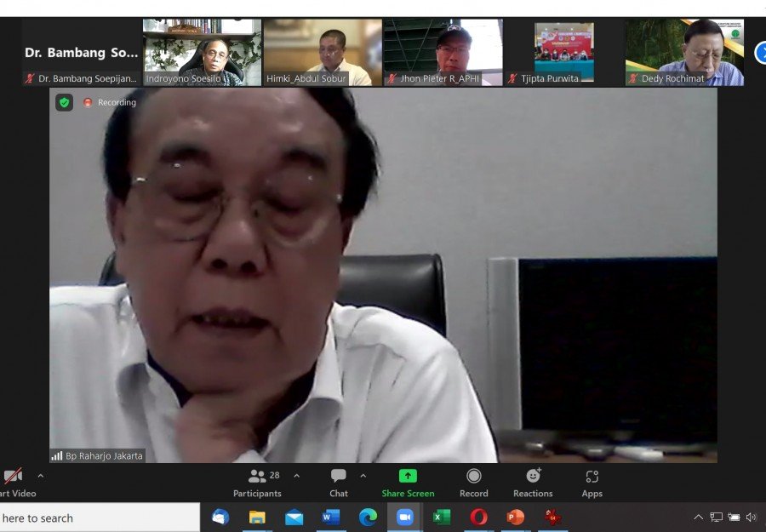This screenshot has height=532, width=766.
Task: Open File Explorer from the taskbar
Action: click(x=257, y=517)
